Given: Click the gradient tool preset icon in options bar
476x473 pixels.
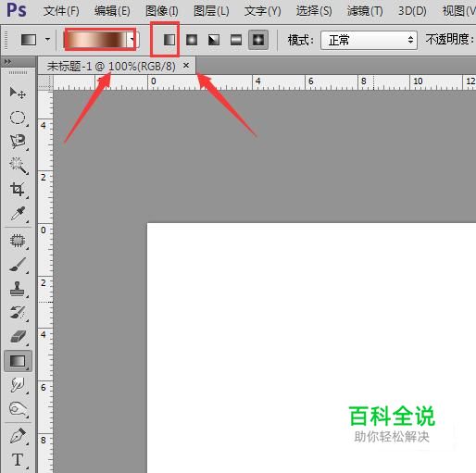Looking at the screenshot, I should pyautogui.click(x=29, y=40).
